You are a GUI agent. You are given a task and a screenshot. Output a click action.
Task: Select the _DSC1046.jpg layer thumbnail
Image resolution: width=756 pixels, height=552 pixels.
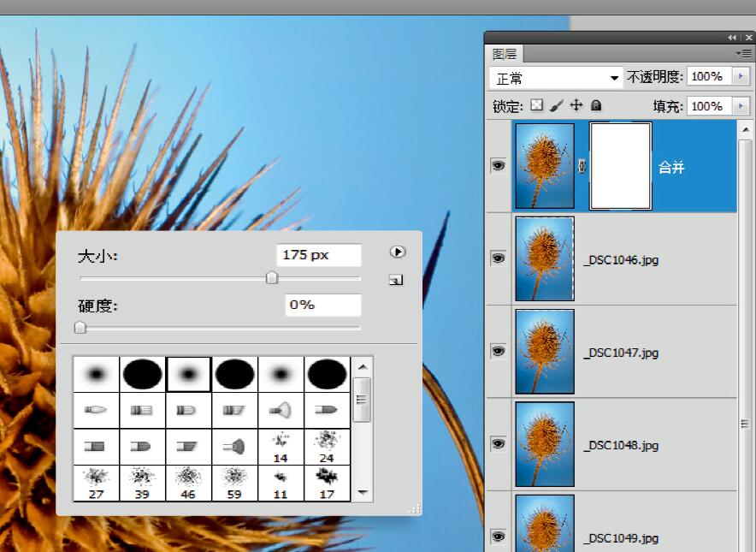click(545, 258)
